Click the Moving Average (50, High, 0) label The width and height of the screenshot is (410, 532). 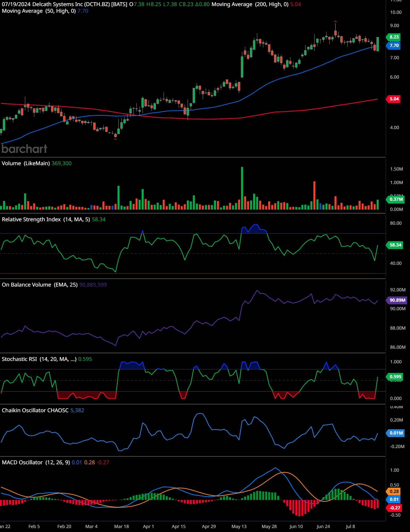click(x=39, y=11)
